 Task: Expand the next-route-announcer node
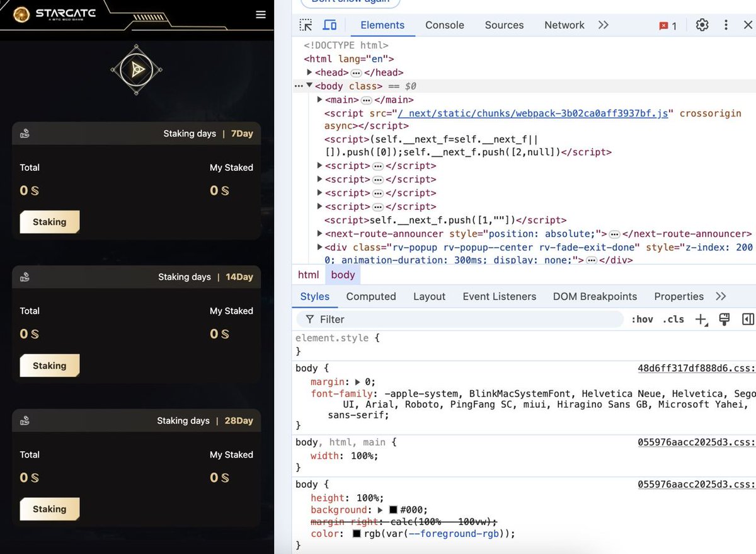[319, 234]
